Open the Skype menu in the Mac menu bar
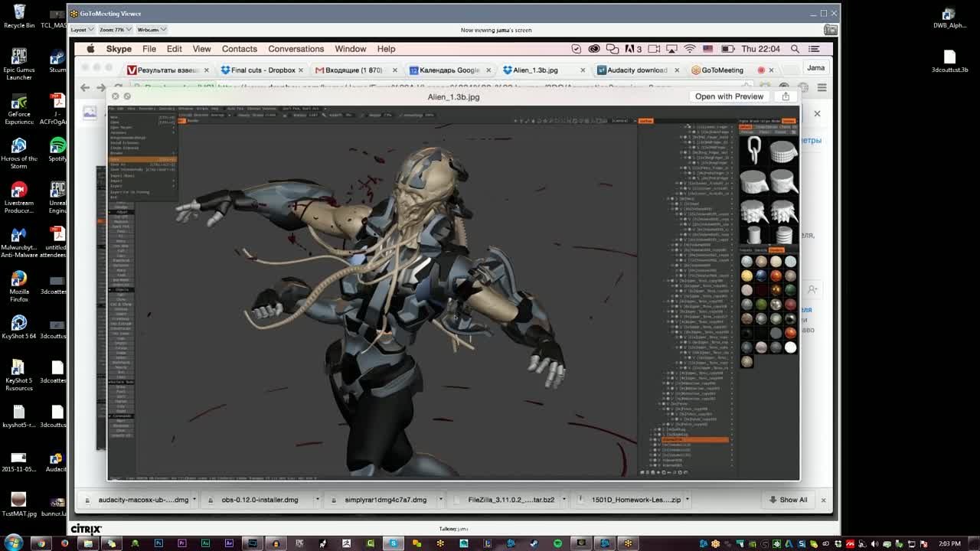 119,49
